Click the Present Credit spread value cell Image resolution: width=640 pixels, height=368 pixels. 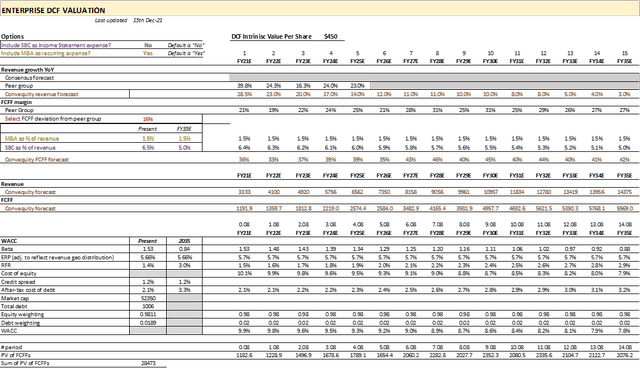148,282
